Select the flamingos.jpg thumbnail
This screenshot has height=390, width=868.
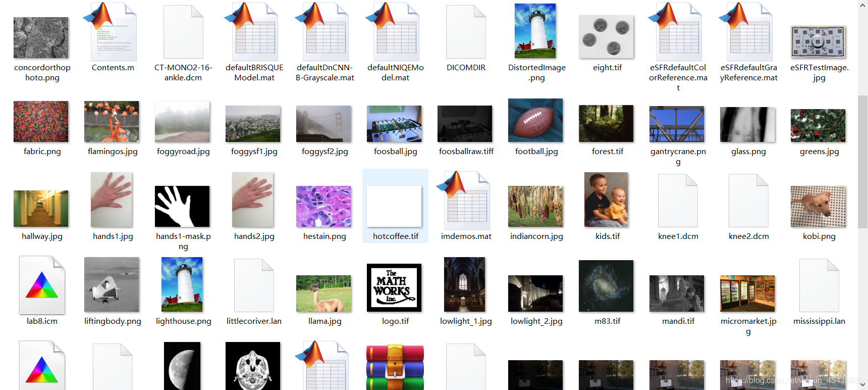(112, 121)
